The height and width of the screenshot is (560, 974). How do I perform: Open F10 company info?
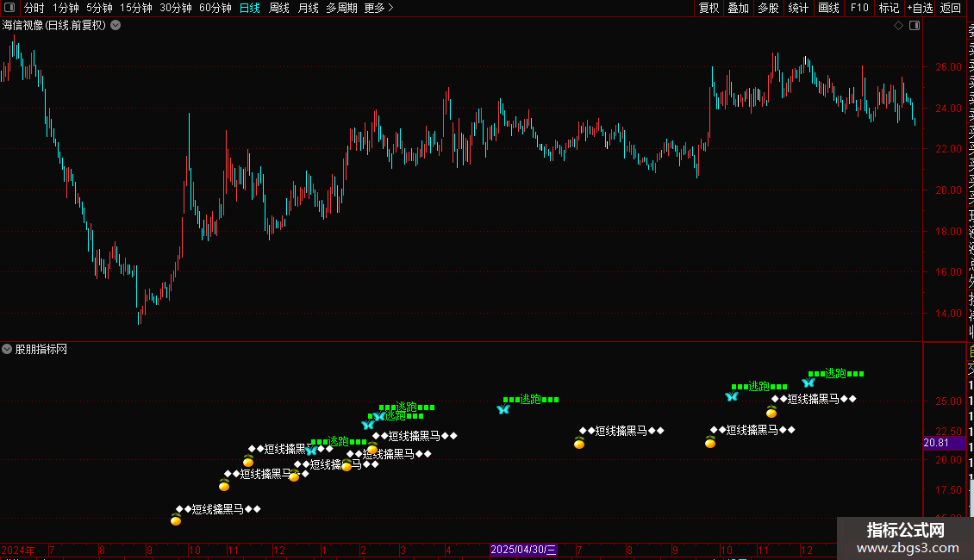859,8
